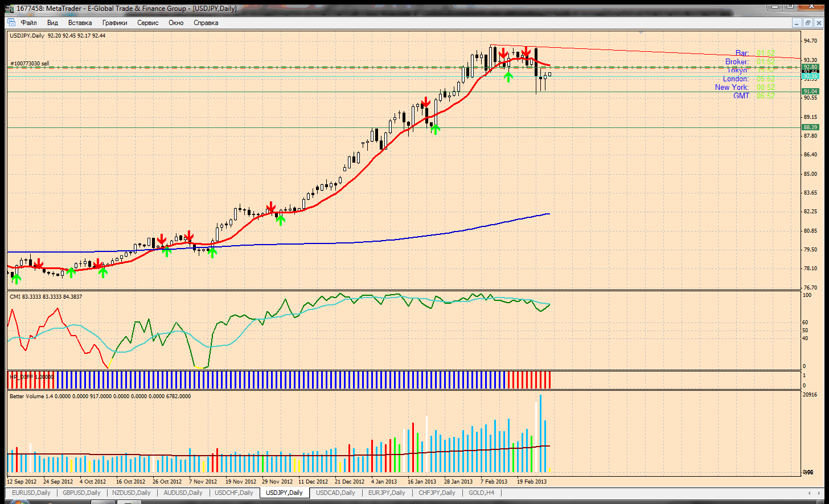Click the 92.16 cyan price tag
This screenshot has width=829, height=504.
[x=810, y=76]
